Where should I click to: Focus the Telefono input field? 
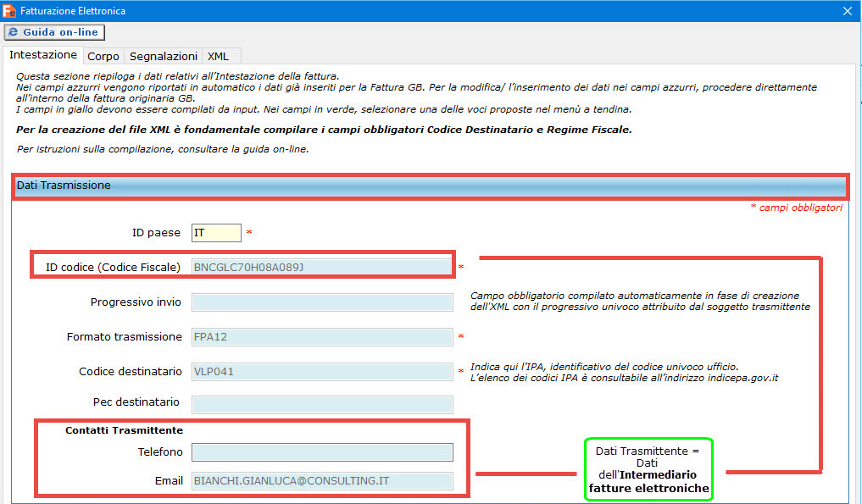coord(322,452)
